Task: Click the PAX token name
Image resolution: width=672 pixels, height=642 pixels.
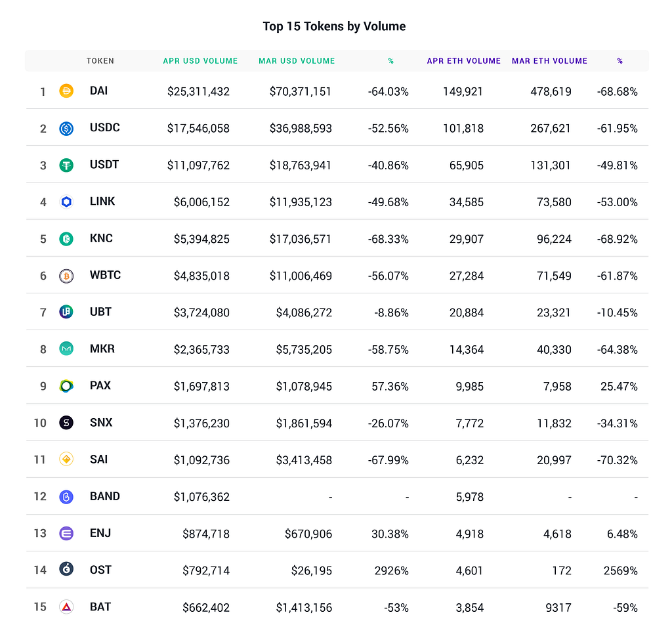Action: [100, 385]
